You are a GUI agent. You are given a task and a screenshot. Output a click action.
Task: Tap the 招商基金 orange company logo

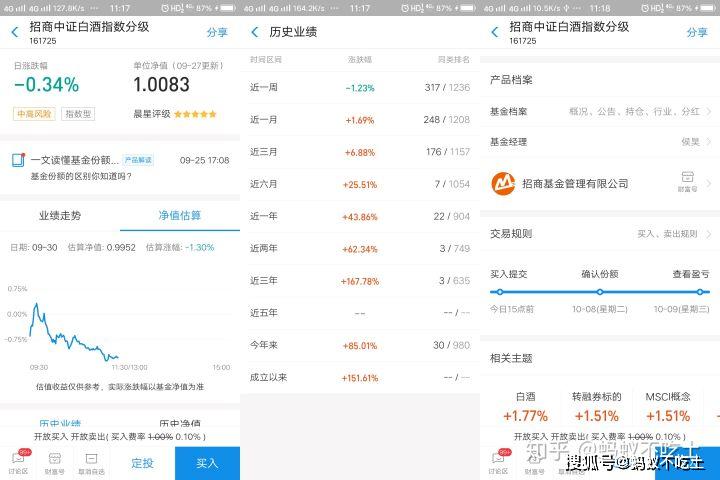[x=503, y=184]
